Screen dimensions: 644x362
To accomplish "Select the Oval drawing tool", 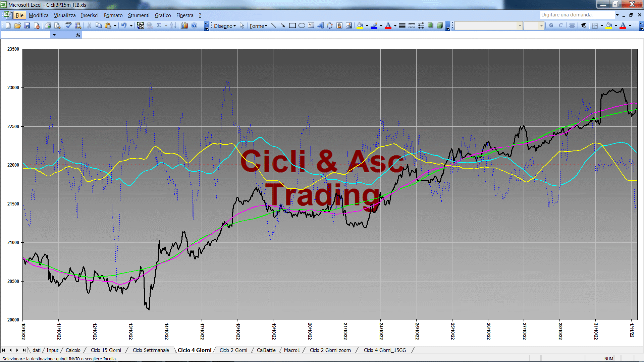I will [x=302, y=25].
